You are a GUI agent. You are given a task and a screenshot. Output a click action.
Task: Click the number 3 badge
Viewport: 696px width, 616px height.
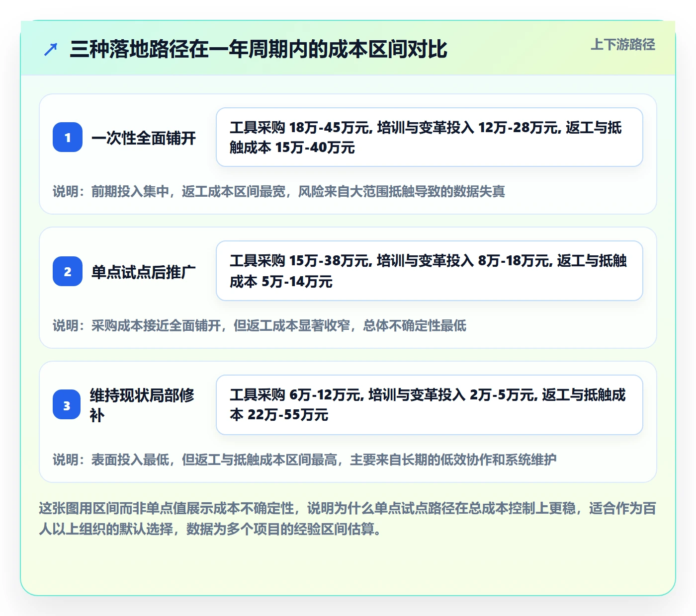(67, 405)
